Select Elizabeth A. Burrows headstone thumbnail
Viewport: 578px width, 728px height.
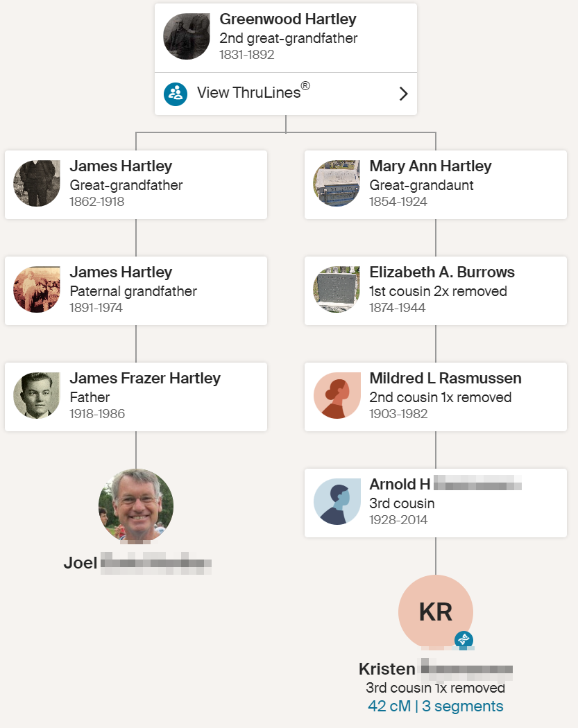point(337,290)
